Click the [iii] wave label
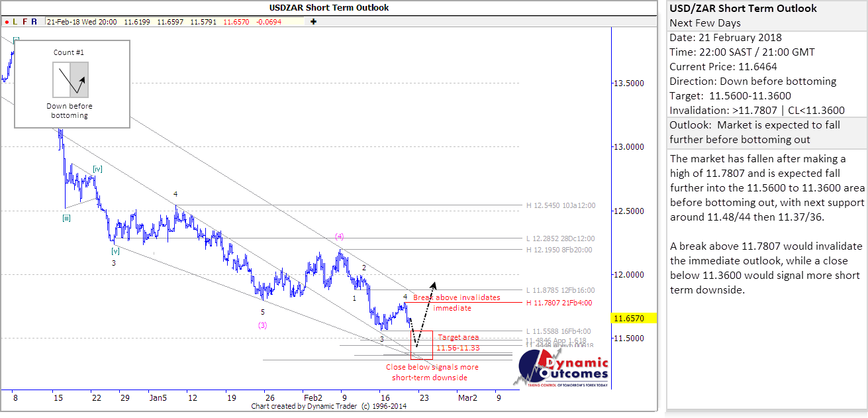868x418 pixels. (x=67, y=217)
